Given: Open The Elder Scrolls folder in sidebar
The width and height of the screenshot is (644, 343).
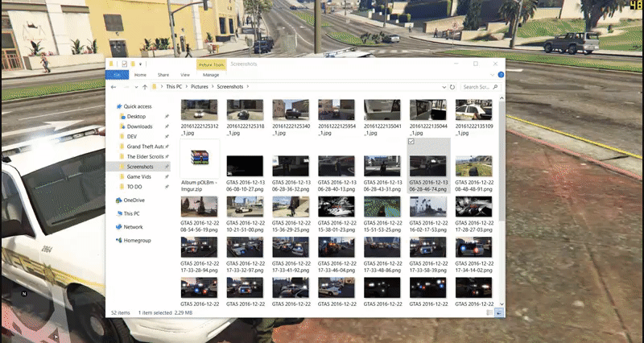Looking at the screenshot, I should [142, 156].
